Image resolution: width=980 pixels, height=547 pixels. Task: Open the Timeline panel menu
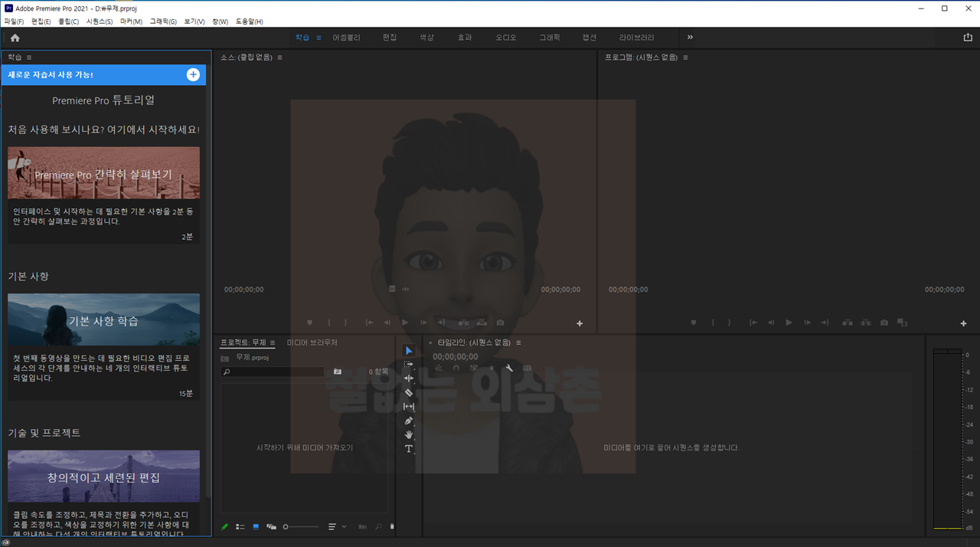tap(518, 342)
